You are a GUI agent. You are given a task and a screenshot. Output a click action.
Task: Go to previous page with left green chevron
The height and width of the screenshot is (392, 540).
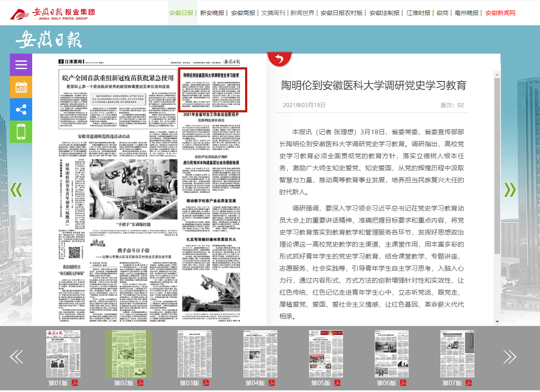tap(16, 189)
